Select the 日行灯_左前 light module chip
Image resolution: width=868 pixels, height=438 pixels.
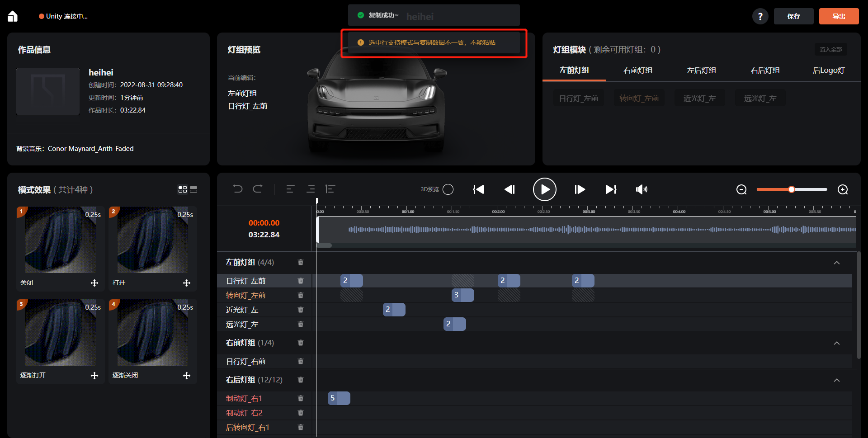point(579,98)
